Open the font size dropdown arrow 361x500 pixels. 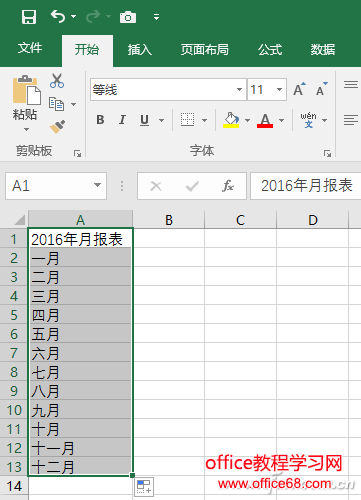(x=279, y=89)
